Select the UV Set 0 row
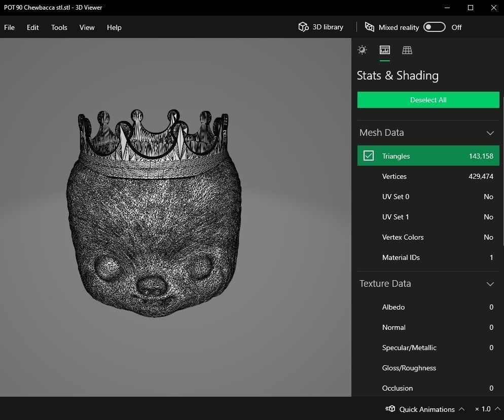Viewport: 504px width, 420px height. pyautogui.click(x=428, y=197)
